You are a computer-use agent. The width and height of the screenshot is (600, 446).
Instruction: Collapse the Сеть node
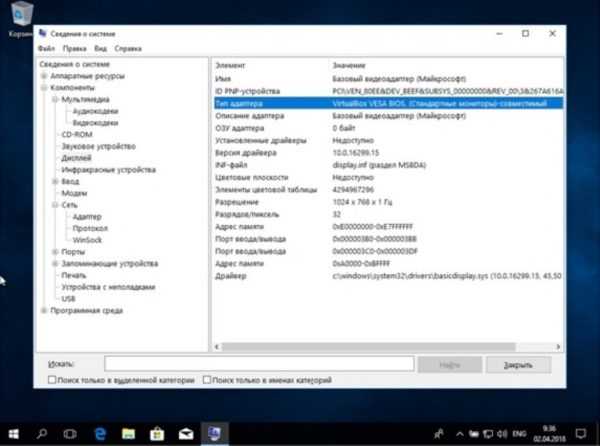[x=55, y=205]
